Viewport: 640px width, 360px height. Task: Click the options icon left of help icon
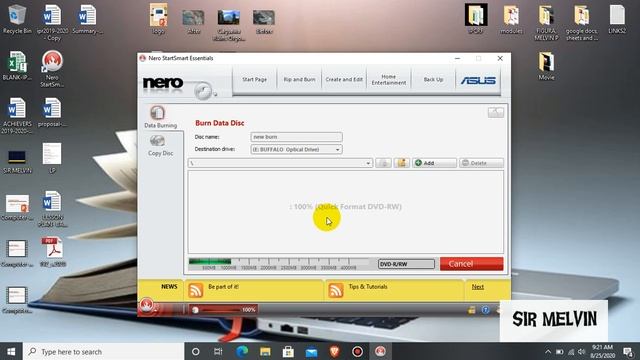tap(471, 310)
